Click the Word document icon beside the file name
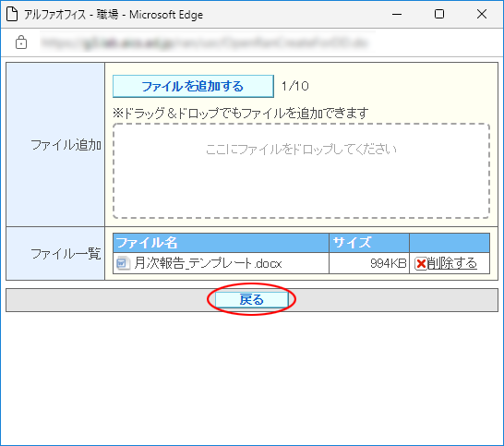Viewport: 504px width, 446px height. pos(123,263)
